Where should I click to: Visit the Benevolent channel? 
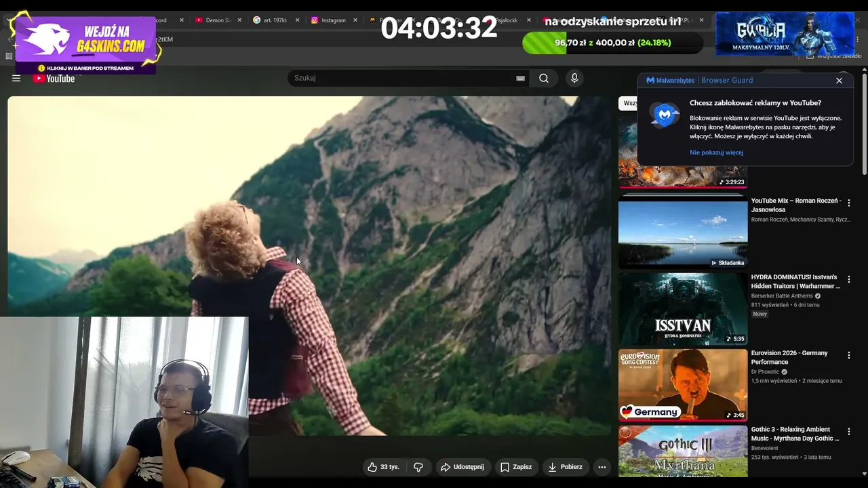(764, 448)
